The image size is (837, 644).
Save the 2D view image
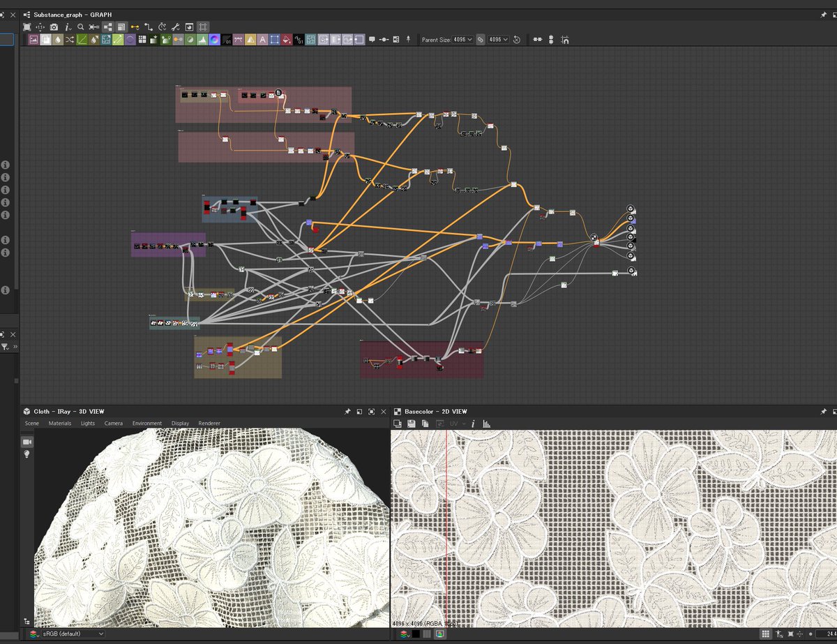click(412, 424)
